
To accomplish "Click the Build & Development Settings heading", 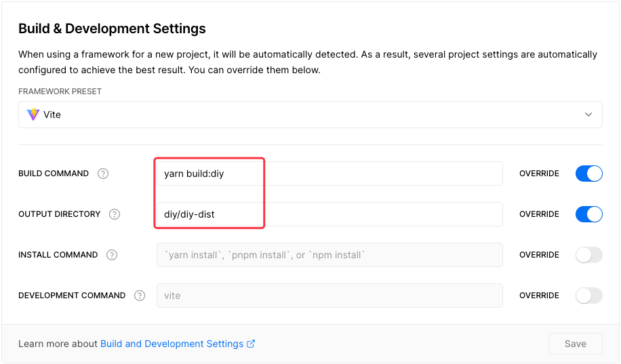I will click(112, 28).
